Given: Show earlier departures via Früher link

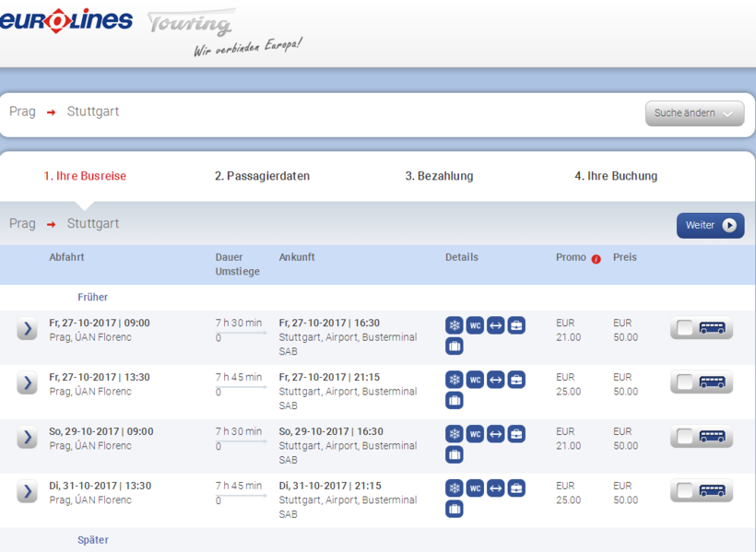Looking at the screenshot, I should point(92,298).
